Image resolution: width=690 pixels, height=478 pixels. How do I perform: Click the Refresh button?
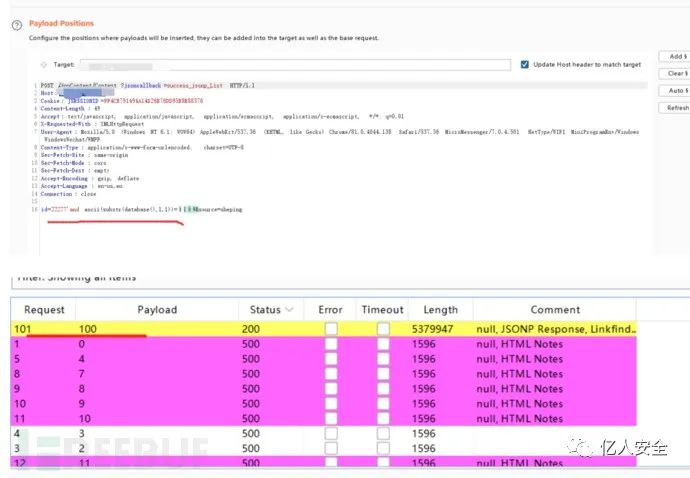point(676,108)
